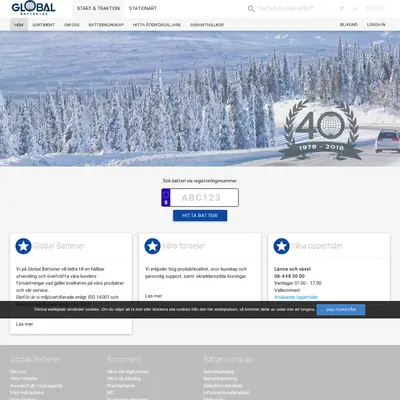Click the star icon beside Våra fördelar
This screenshot has height=400, width=400.
[x=152, y=246]
